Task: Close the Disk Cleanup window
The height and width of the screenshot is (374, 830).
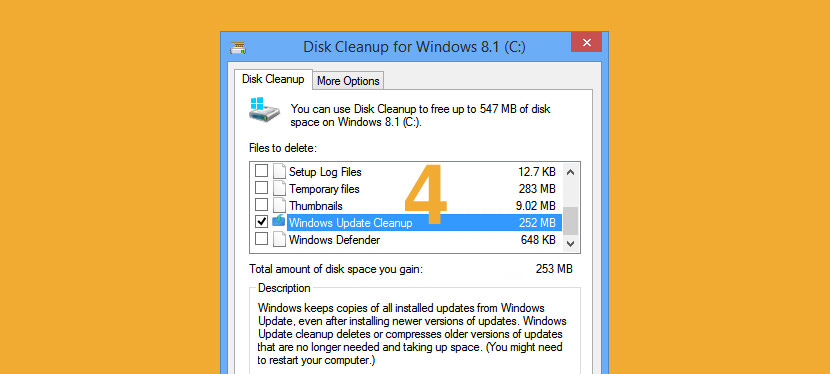Action: 586,42
